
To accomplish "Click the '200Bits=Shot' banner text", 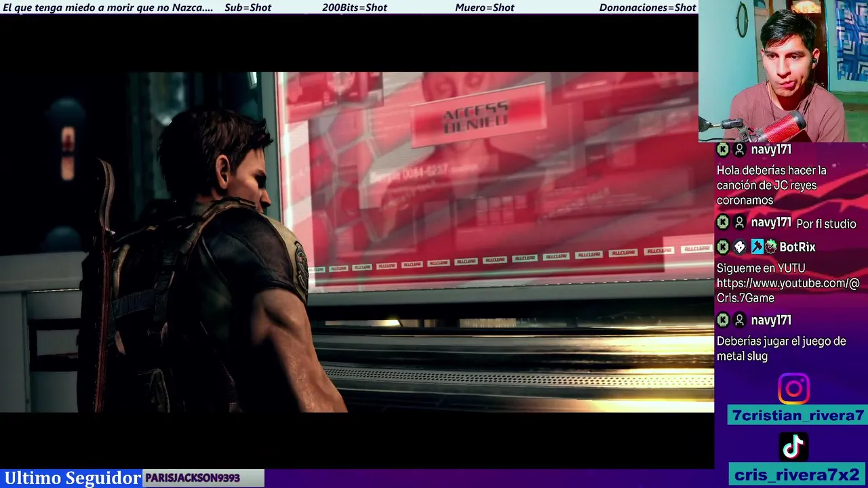I will click(355, 7).
